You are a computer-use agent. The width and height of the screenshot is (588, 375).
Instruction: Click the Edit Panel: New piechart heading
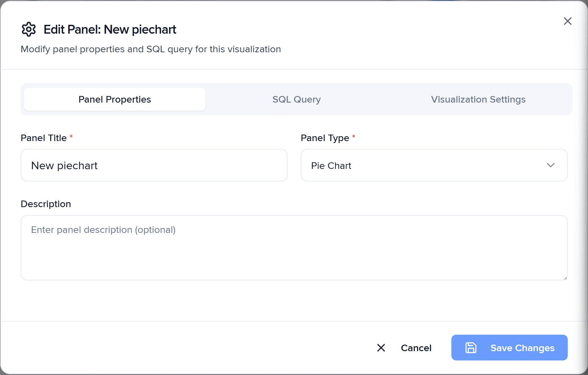110,29
